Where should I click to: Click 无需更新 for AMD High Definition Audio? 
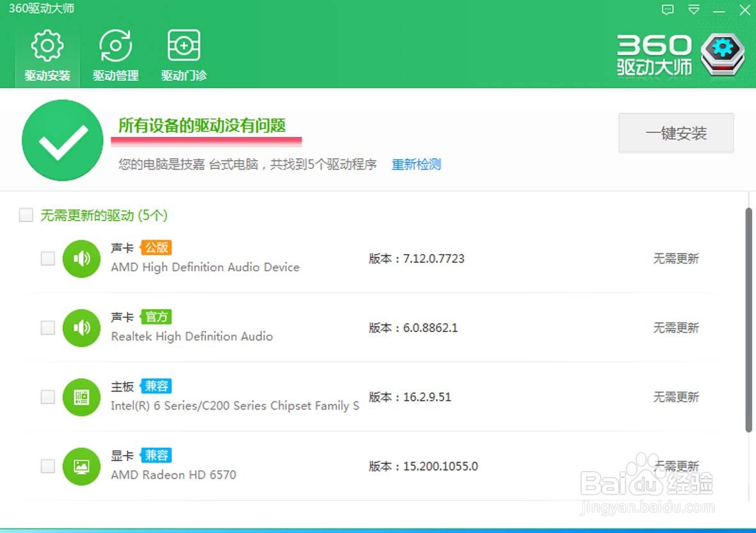tap(676, 259)
